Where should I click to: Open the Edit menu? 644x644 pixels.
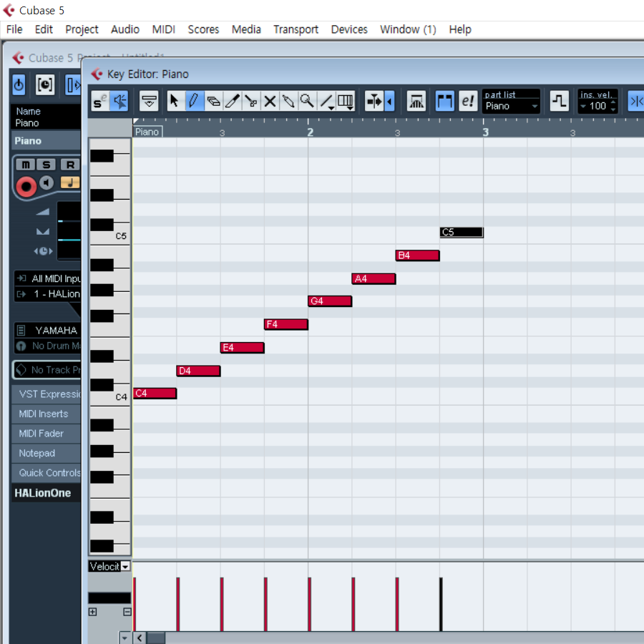44,29
